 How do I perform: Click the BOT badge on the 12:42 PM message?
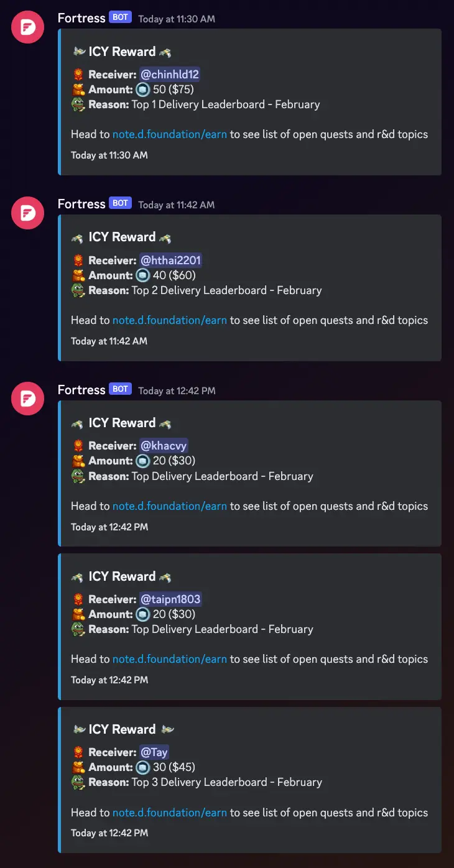[121, 389]
